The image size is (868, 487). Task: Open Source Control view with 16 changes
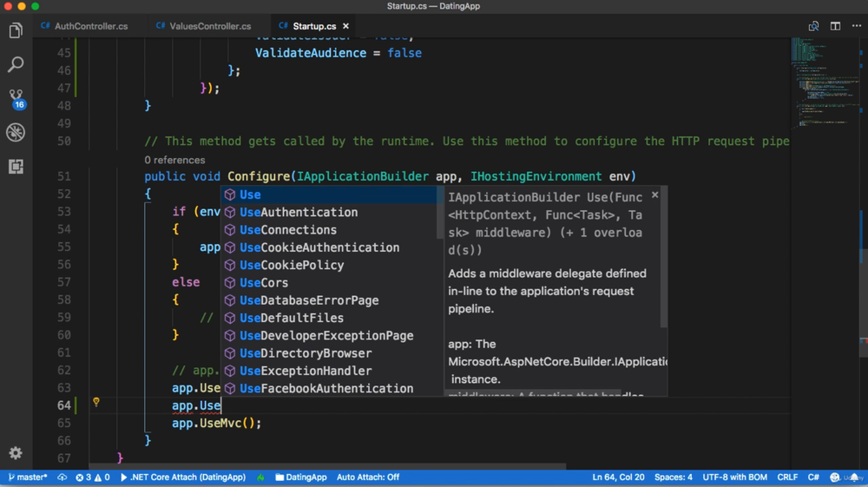(x=16, y=98)
